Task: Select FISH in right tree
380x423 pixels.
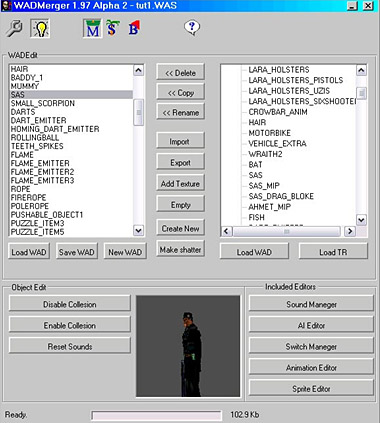Action: pyautogui.click(x=256, y=217)
